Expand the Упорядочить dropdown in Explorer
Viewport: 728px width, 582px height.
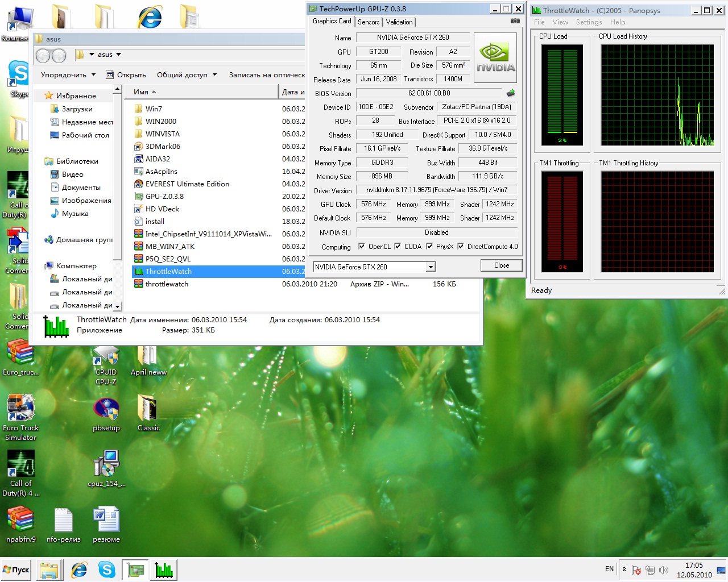point(68,74)
